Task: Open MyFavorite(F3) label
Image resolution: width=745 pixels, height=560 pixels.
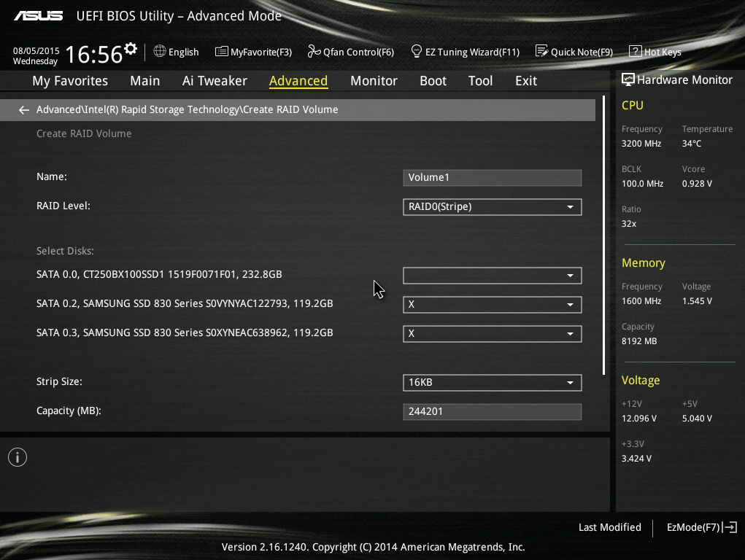Action: click(261, 52)
